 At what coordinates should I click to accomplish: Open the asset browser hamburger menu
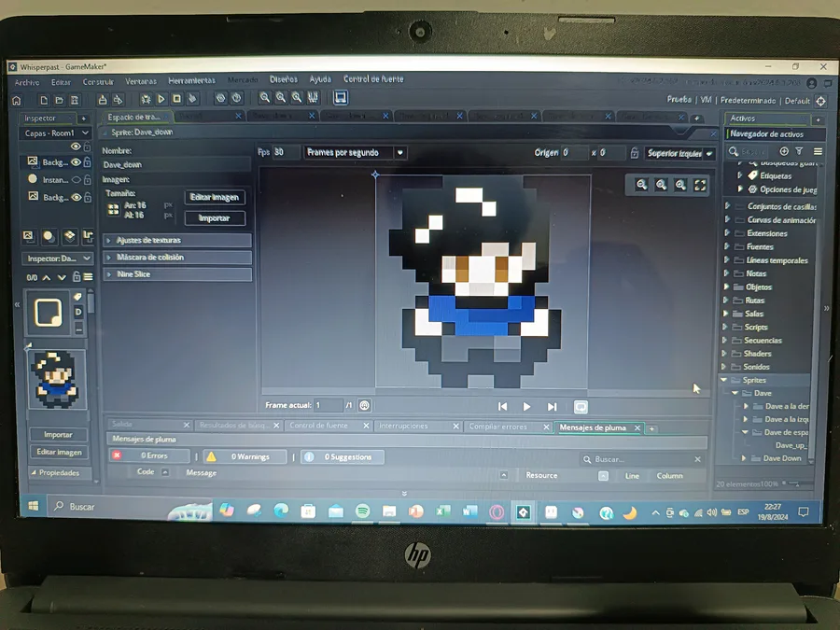(x=818, y=151)
